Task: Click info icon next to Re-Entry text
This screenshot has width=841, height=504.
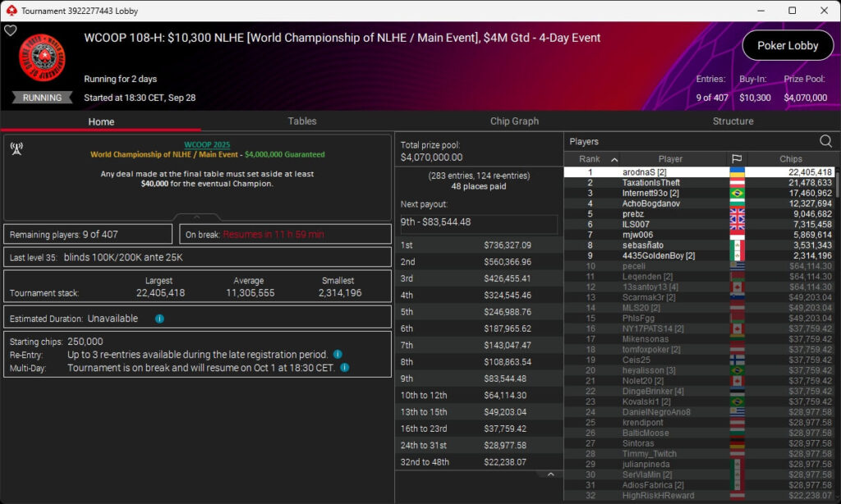Action: tap(338, 355)
